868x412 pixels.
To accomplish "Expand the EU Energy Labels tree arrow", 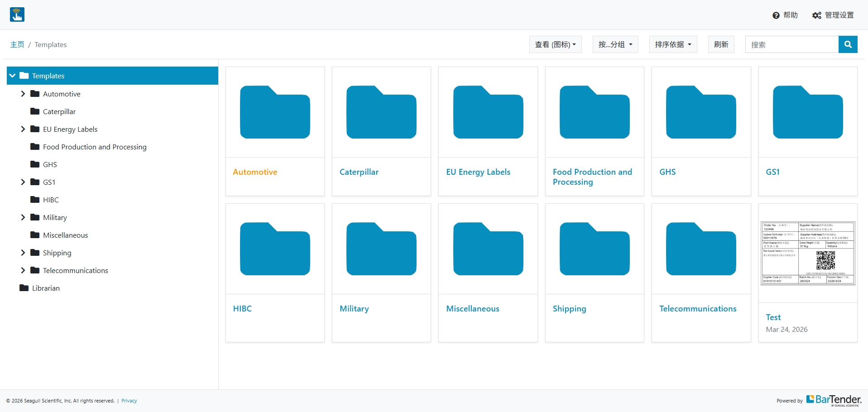I will tap(23, 129).
